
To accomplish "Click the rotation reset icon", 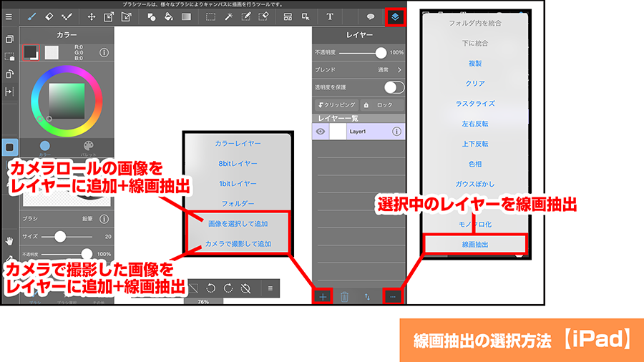I will (x=245, y=288).
